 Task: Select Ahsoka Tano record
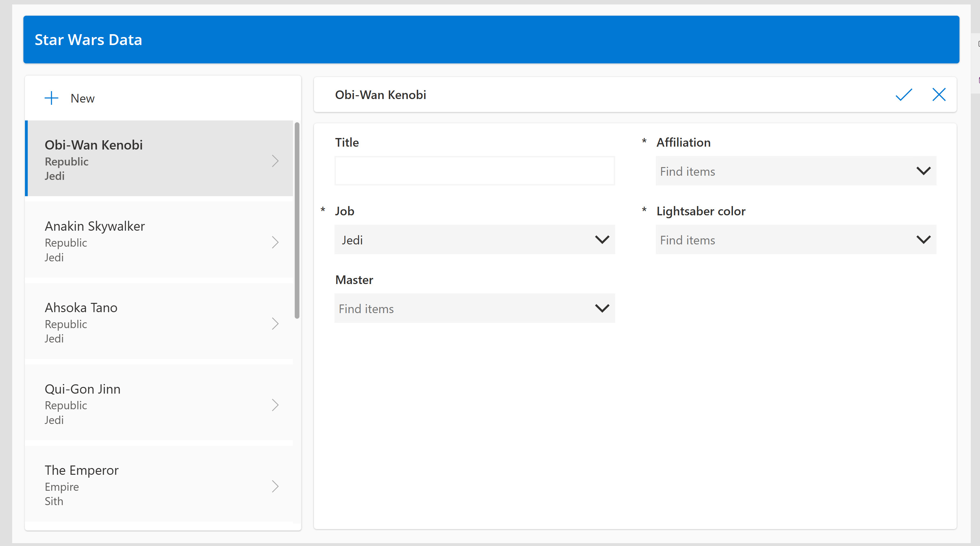coord(81,308)
